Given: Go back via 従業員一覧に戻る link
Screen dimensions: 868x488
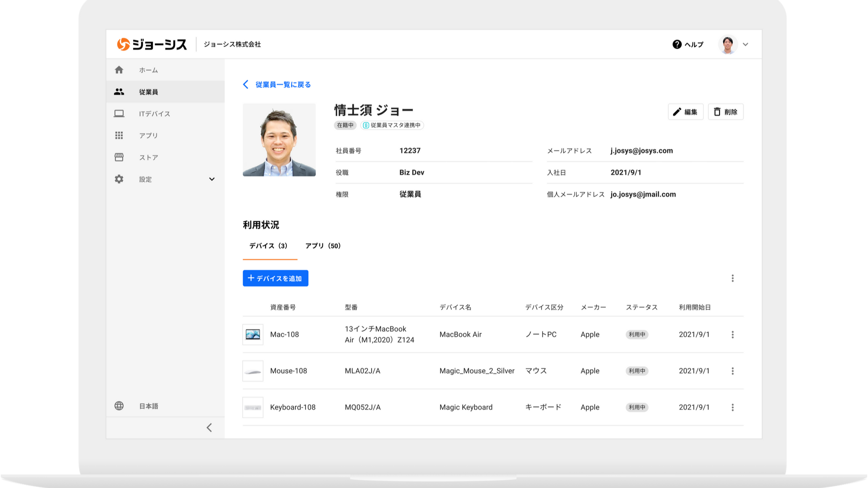Looking at the screenshot, I should (x=283, y=85).
